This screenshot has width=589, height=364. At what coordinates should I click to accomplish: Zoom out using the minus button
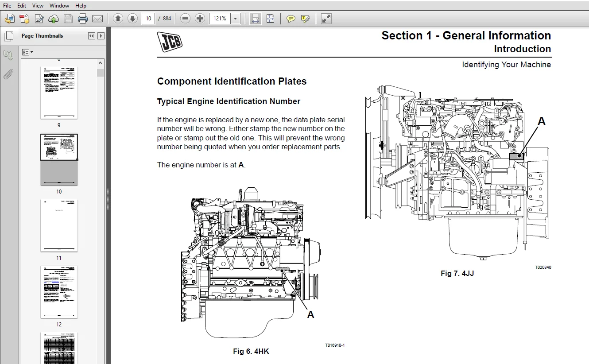(186, 19)
